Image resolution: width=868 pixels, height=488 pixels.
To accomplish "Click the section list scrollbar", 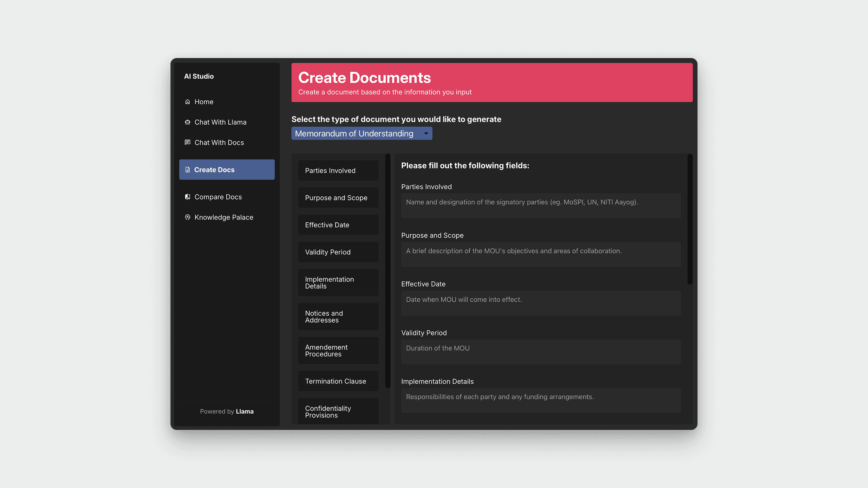I will click(x=387, y=271).
